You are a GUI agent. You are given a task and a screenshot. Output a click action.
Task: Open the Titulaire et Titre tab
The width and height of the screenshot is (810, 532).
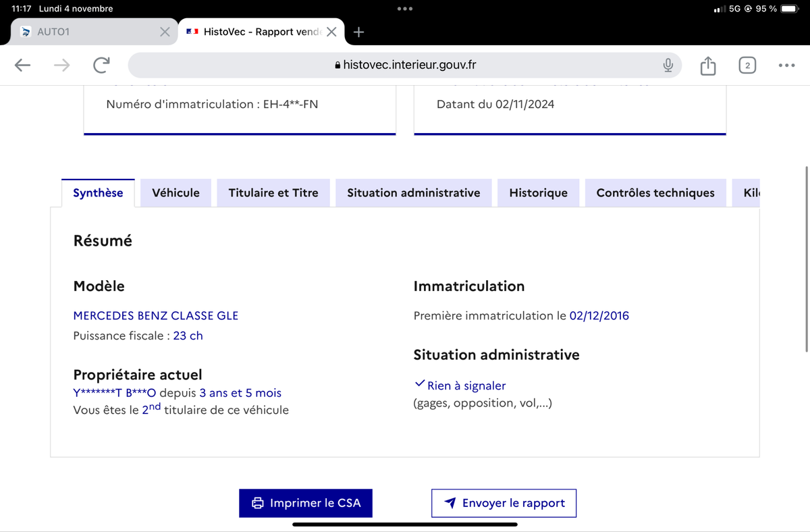[273, 192]
